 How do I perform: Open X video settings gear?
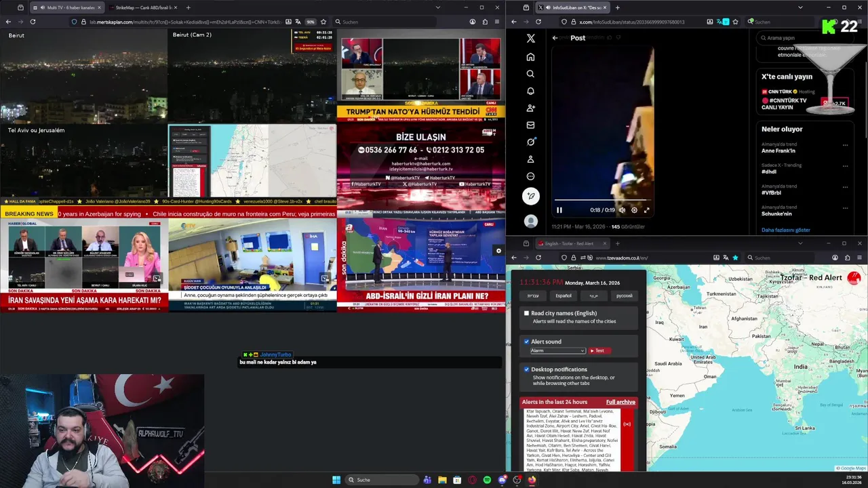point(634,210)
